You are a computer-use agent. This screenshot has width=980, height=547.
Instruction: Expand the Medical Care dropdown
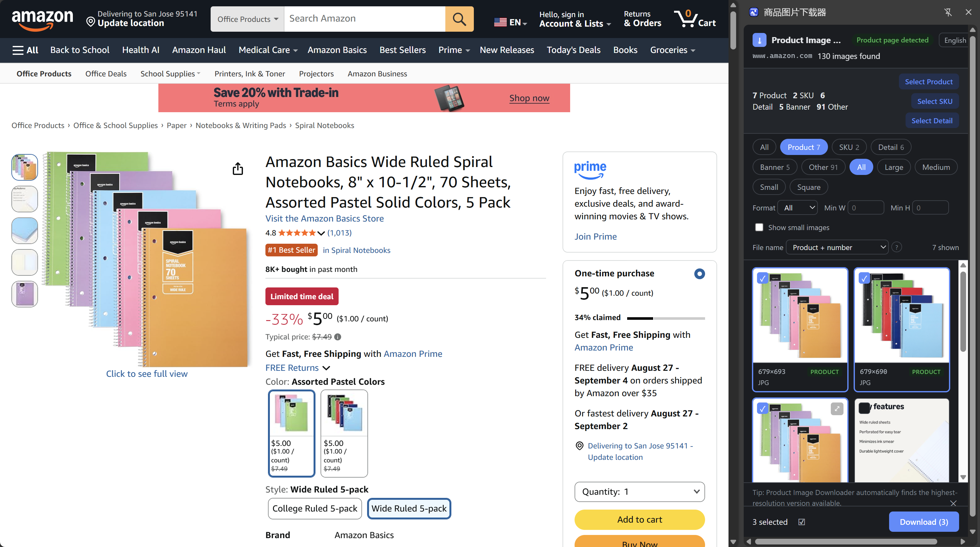pos(268,50)
